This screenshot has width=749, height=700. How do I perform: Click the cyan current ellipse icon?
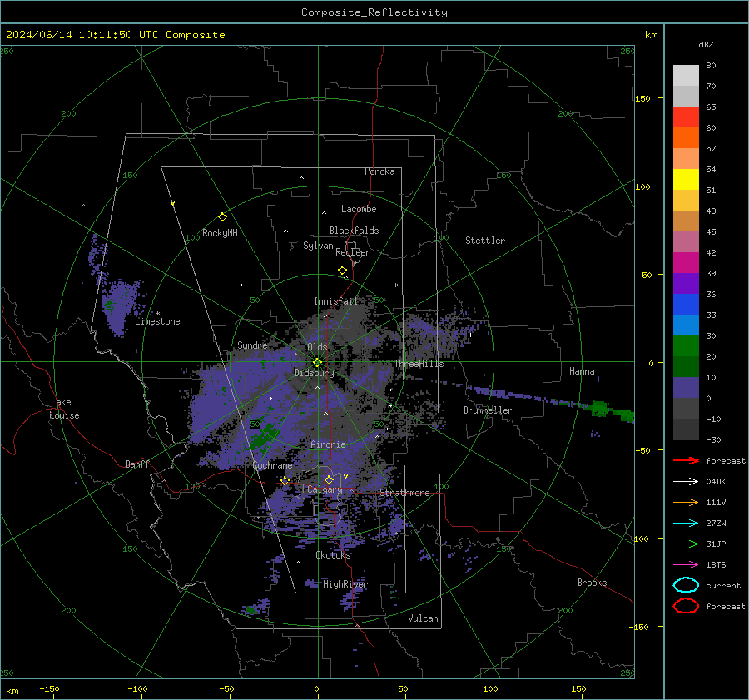686,585
